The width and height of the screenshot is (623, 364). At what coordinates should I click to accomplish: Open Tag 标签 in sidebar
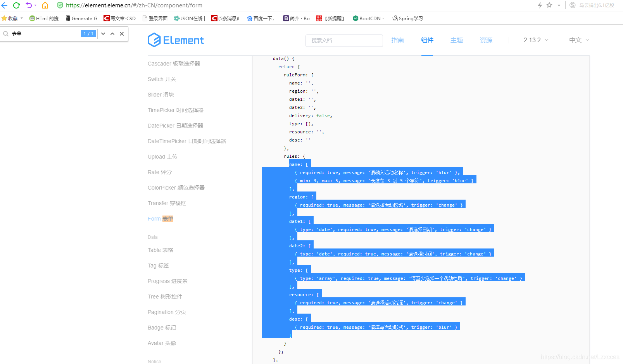pos(158,266)
